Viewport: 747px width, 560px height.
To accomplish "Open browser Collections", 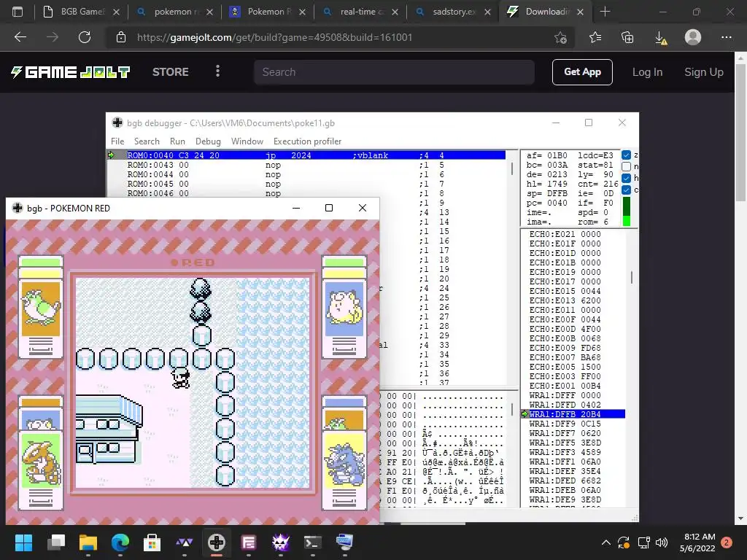I will [x=627, y=37].
